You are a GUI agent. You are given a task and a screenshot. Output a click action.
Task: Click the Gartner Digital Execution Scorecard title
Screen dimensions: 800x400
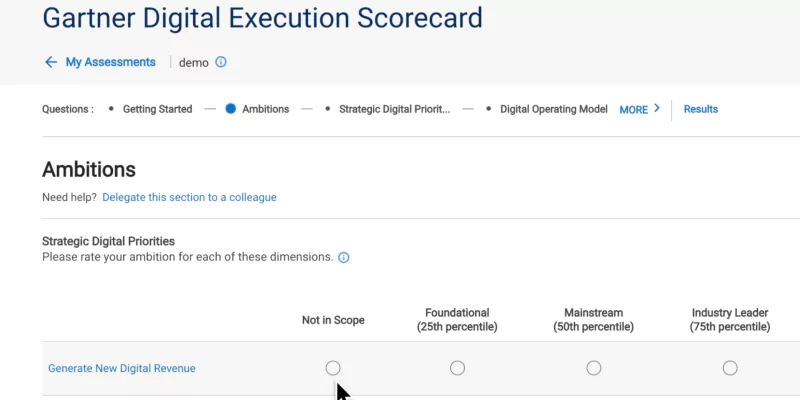click(262, 17)
